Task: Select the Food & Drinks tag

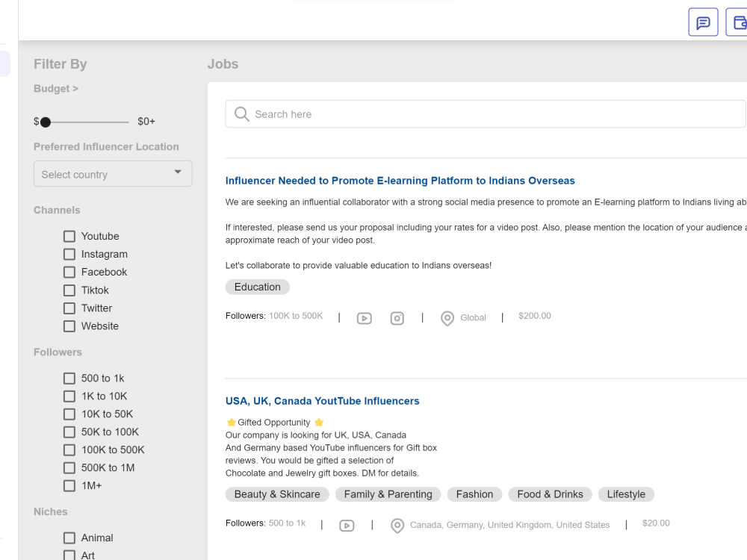Action: click(x=550, y=494)
